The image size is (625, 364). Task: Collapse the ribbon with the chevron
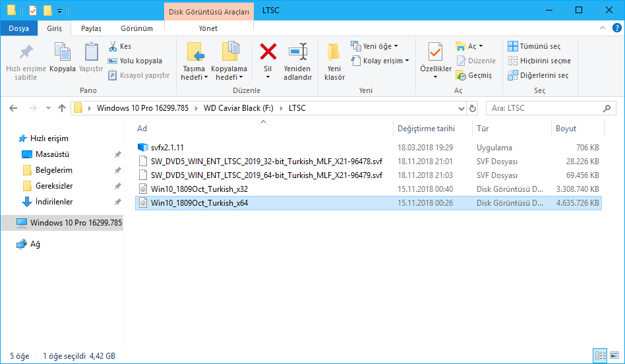pos(603,28)
